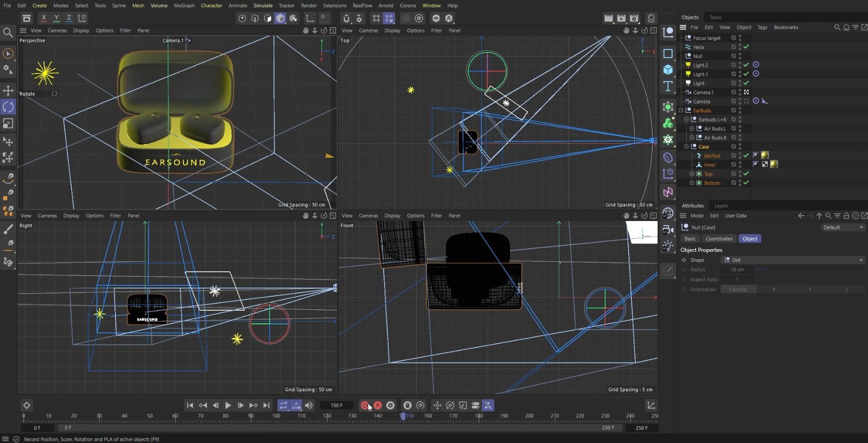Toggle loop playback mode button
The width and height of the screenshot is (868, 443).
pos(283,405)
